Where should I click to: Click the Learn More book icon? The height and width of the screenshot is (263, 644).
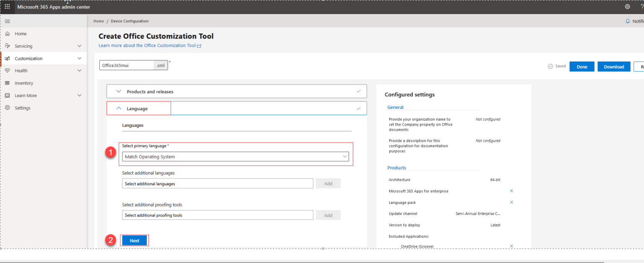tap(8, 95)
